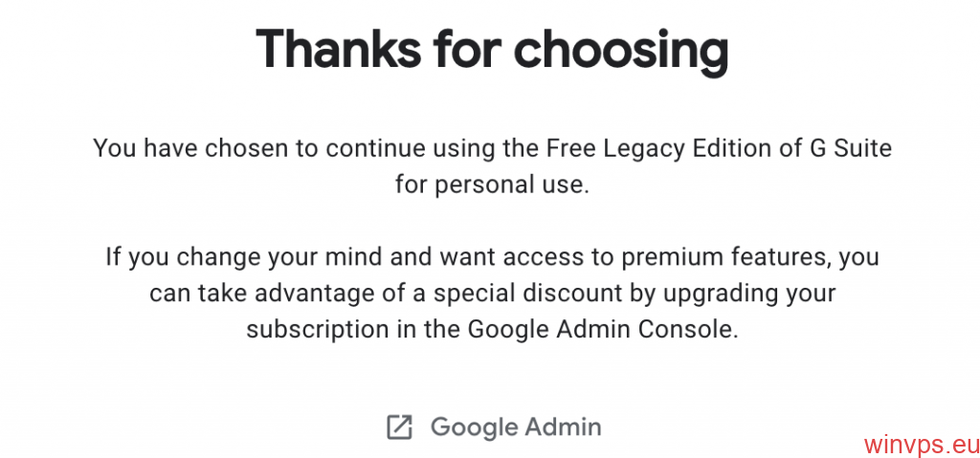This screenshot has height=458, width=980.
Task: Click the winvps.eu red watermark text
Action: [x=922, y=445]
